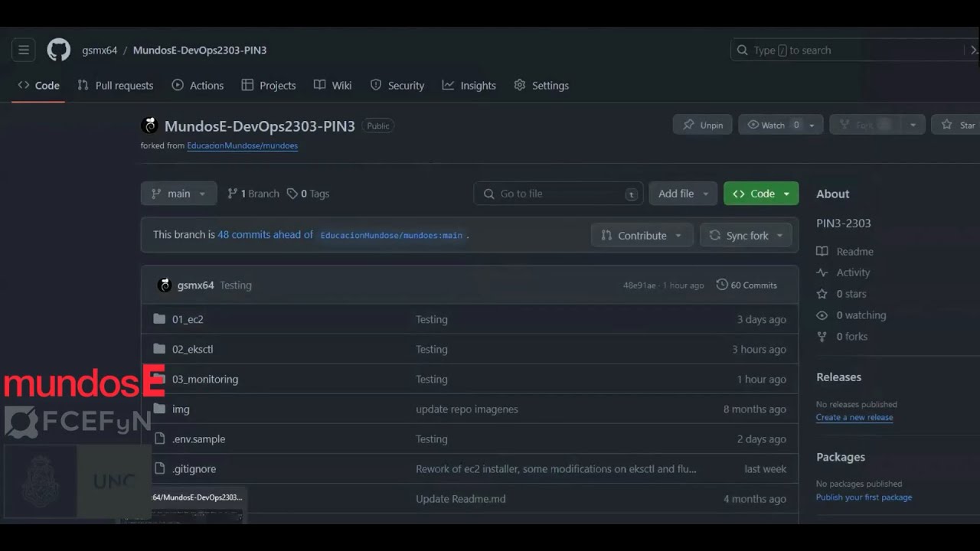
Task: Switch to the Security tab
Action: 397,86
